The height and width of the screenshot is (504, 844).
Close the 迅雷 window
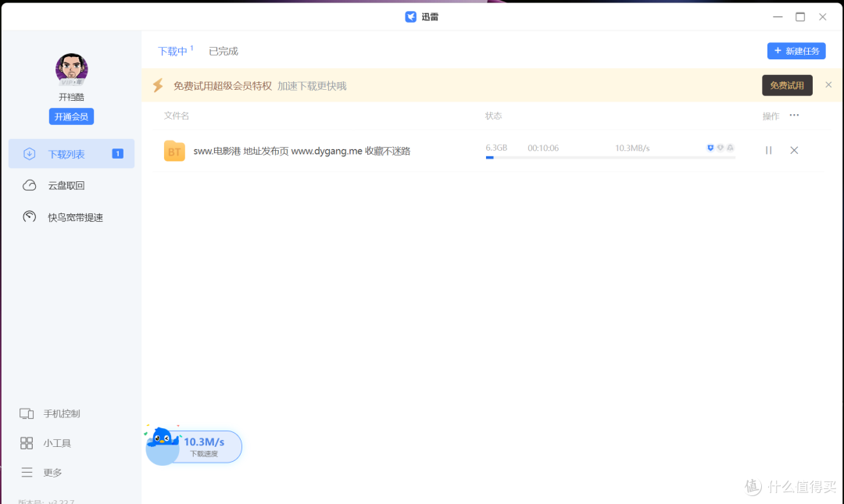pyautogui.click(x=822, y=16)
